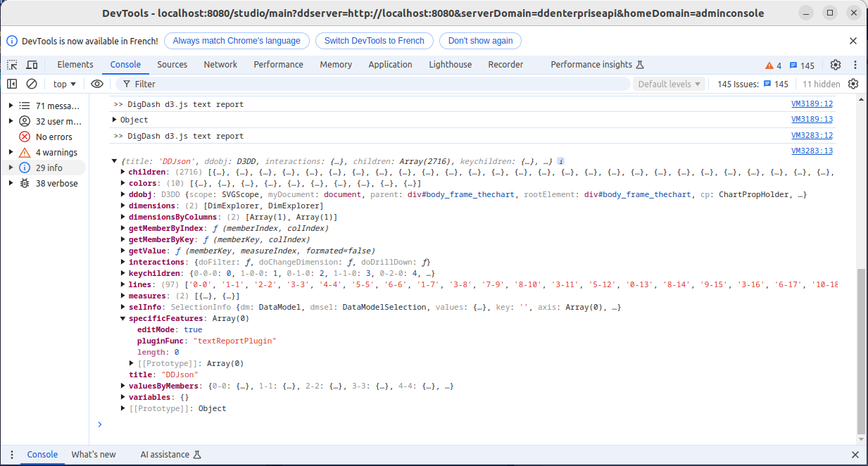Open console settings gear beside 11 hidden
Image resolution: width=868 pixels, height=466 pixels.
[x=853, y=84]
